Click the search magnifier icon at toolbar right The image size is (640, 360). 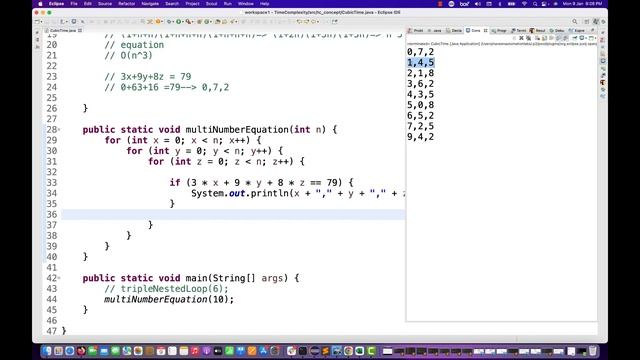click(575, 21)
